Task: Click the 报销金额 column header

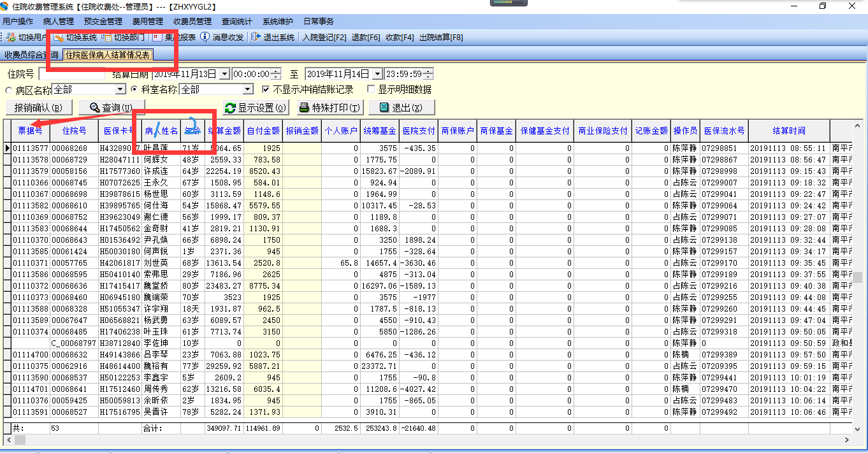Action: click(301, 131)
